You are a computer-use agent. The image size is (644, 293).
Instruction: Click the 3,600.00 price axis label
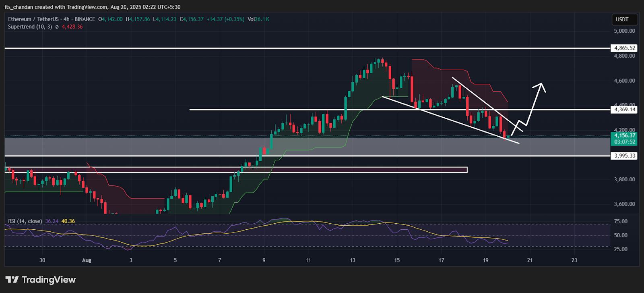tap(625, 204)
